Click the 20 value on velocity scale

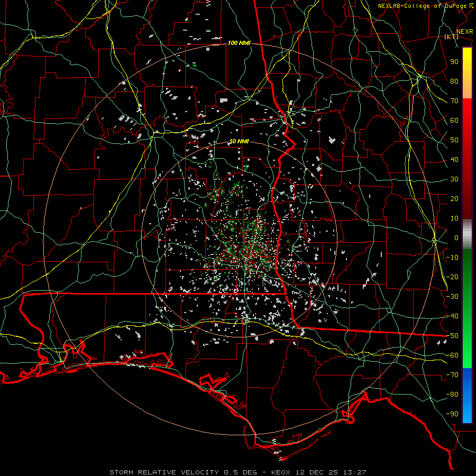(454, 199)
